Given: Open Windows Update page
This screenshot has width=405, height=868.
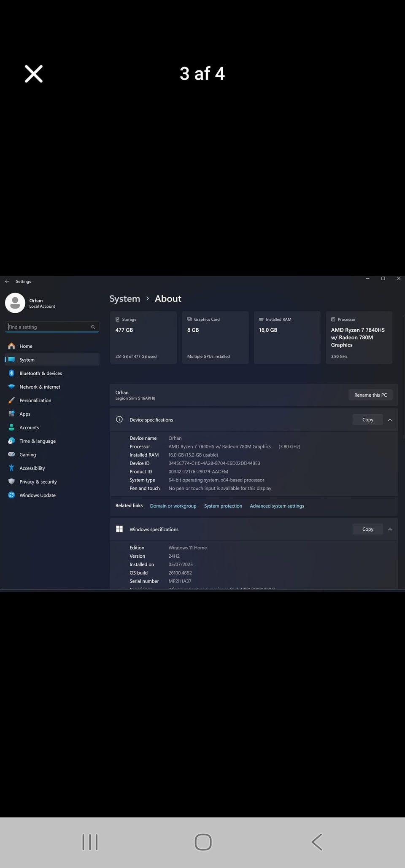Looking at the screenshot, I should tap(37, 495).
